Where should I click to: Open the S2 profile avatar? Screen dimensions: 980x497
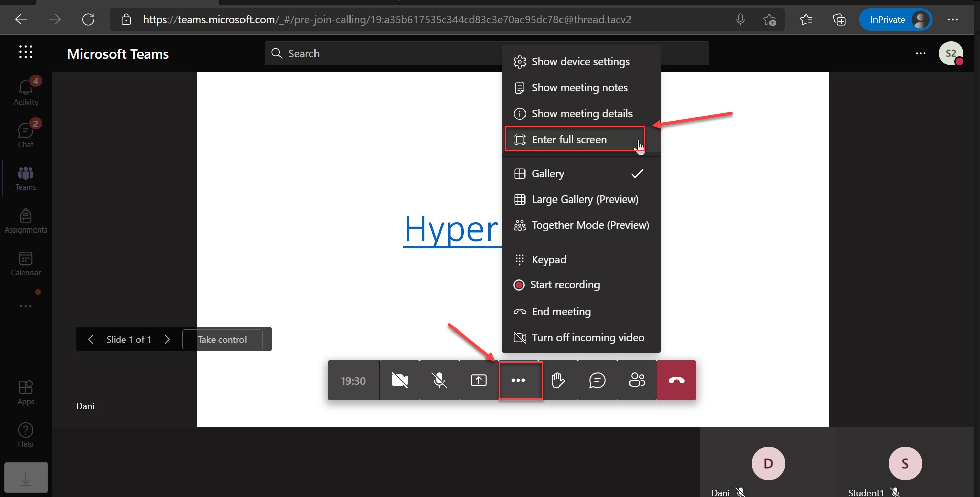[x=951, y=53]
